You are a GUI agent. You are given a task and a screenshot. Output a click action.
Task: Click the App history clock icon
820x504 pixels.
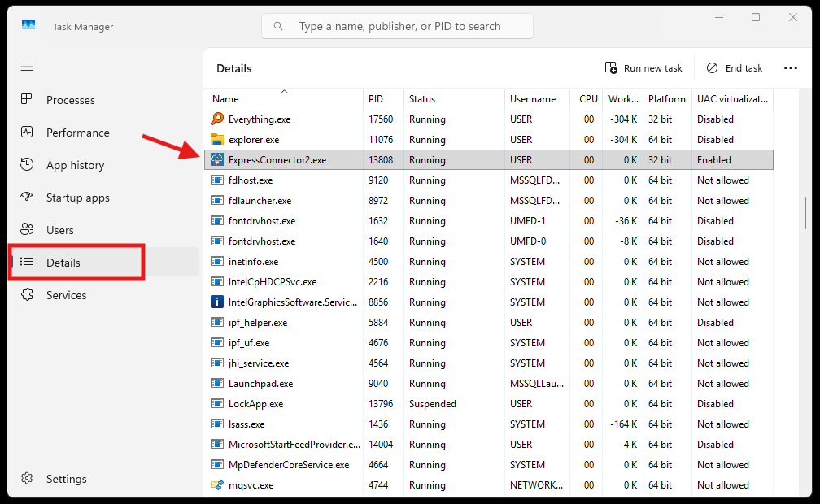[27, 164]
